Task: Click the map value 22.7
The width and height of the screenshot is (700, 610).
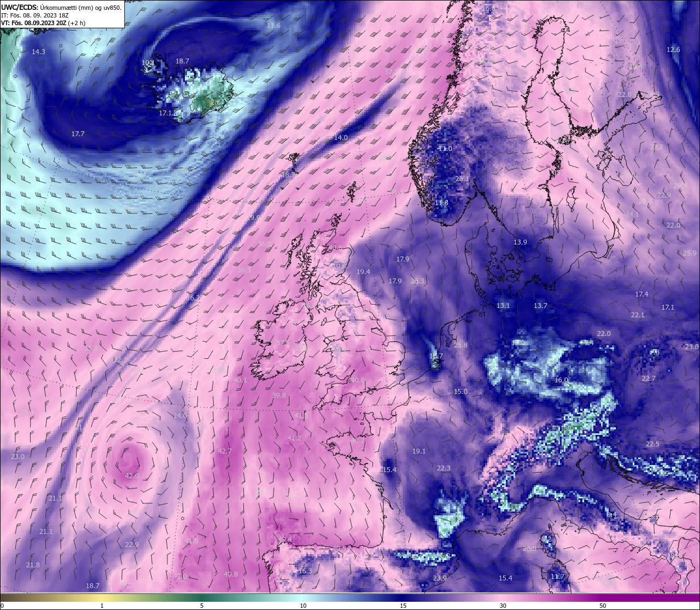Action: tap(649, 379)
